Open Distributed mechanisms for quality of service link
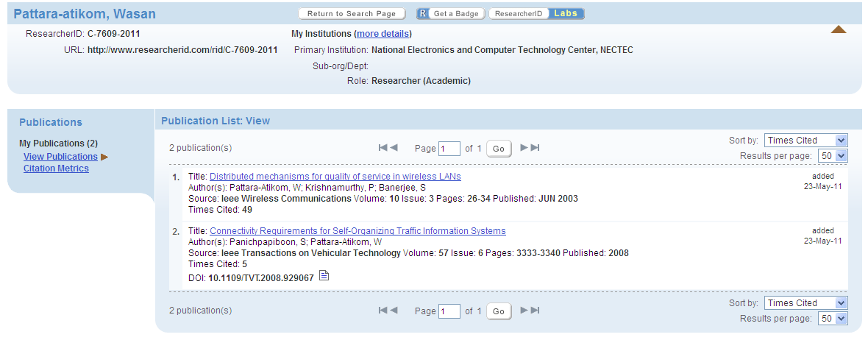This screenshot has height=340, width=868. 335,176
